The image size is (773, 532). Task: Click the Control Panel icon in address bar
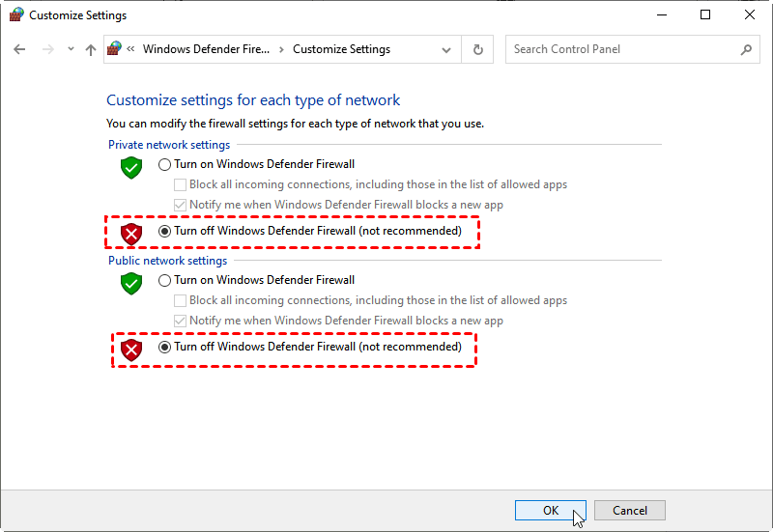pyautogui.click(x=116, y=49)
